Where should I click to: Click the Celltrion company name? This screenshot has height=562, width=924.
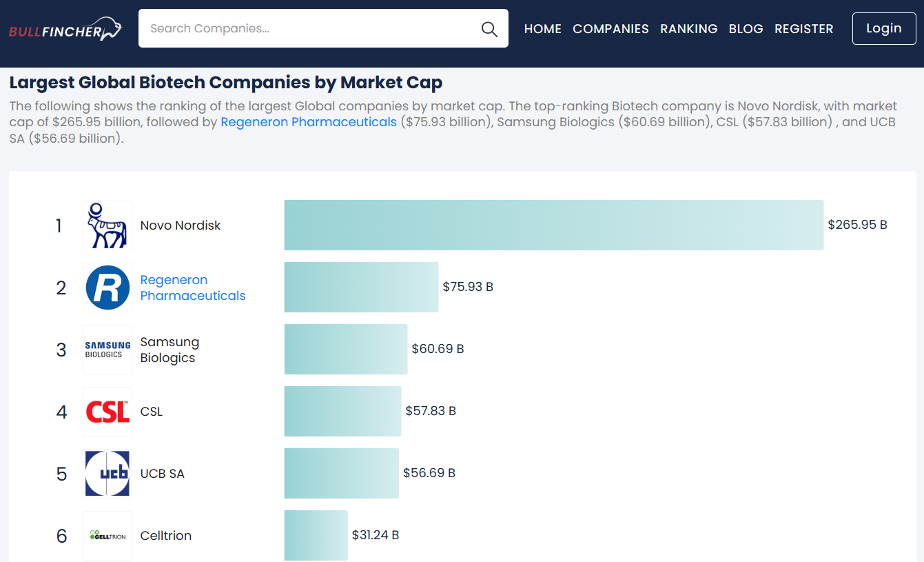click(165, 536)
